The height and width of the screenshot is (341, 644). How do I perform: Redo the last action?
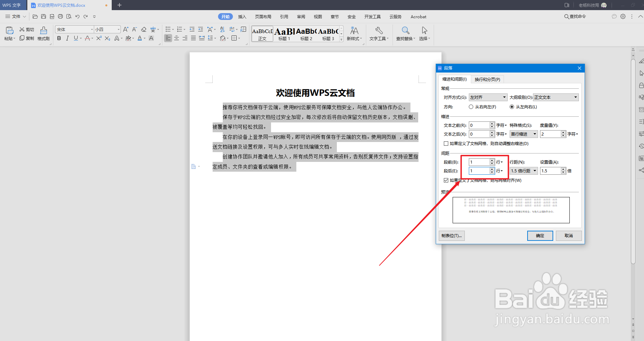coord(86,17)
